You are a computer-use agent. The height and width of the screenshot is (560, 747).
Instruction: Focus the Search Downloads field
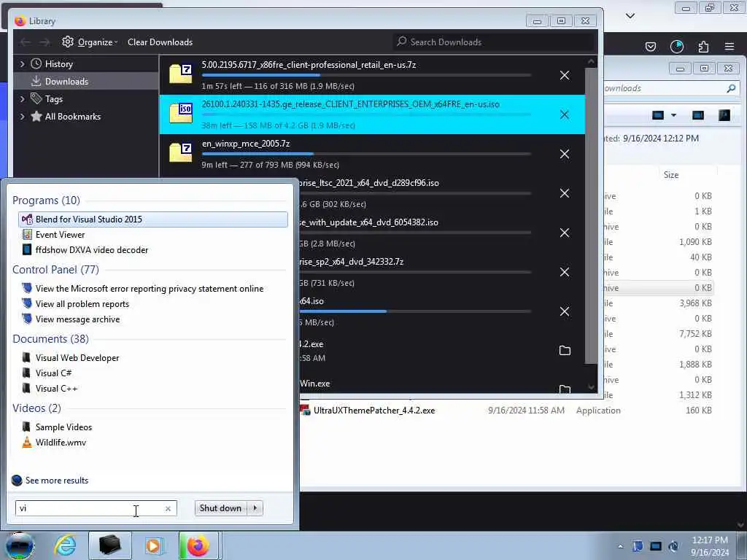(495, 42)
